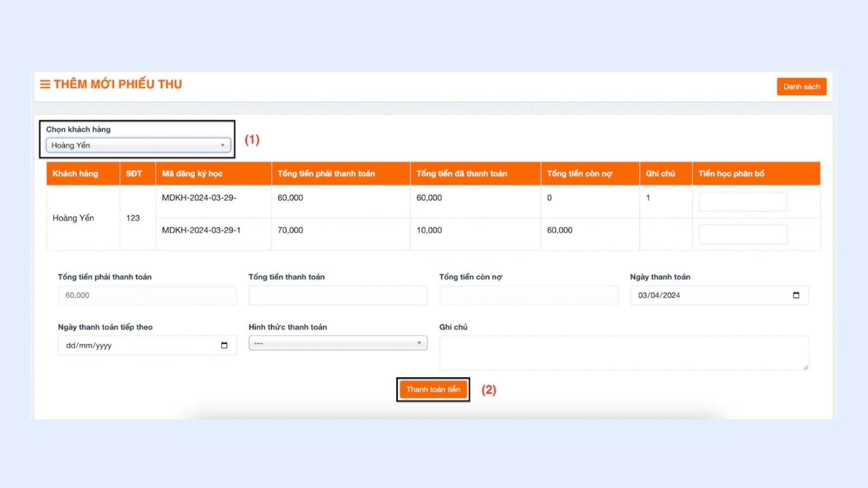
Task: Open calendar picker icon in Ngày thanh toán
Action: coord(796,295)
